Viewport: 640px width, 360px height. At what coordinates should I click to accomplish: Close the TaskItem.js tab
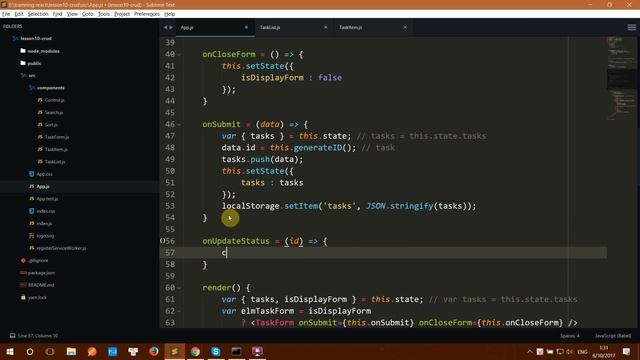point(405,27)
